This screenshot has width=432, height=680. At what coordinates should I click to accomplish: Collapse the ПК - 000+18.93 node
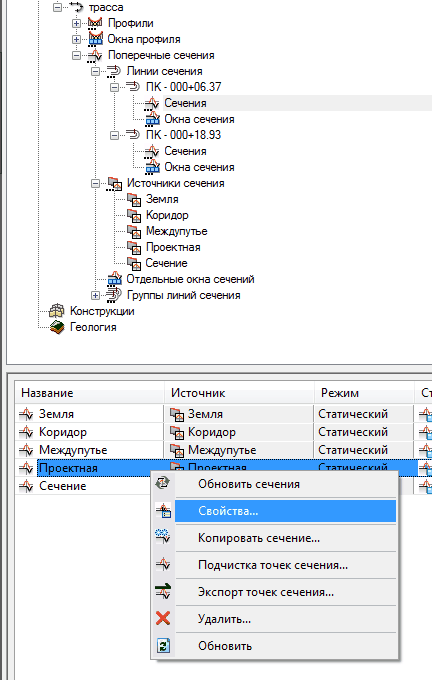(x=114, y=135)
